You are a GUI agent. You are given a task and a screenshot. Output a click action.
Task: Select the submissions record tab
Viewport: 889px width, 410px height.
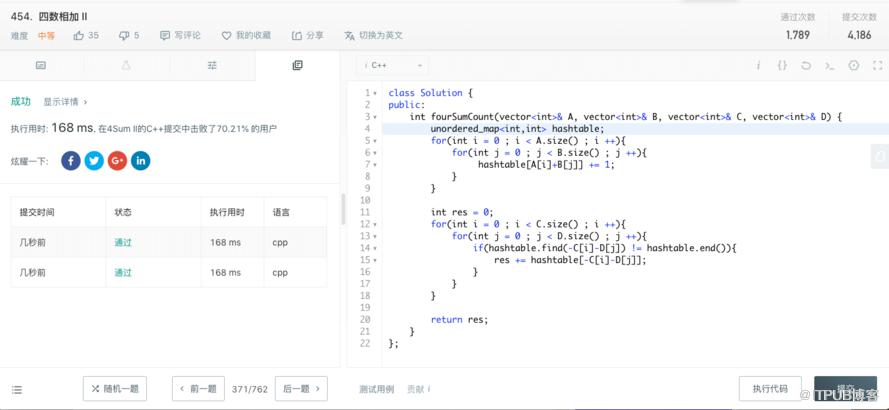coord(297,65)
